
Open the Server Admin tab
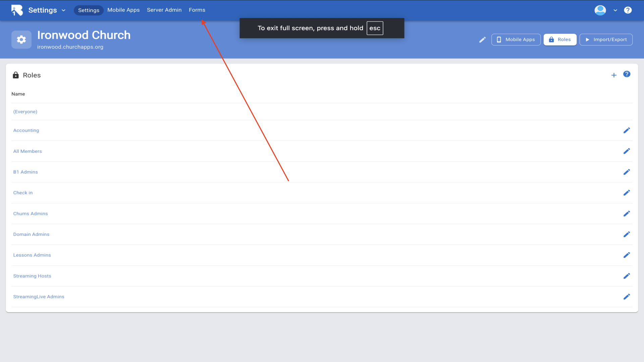[164, 10]
